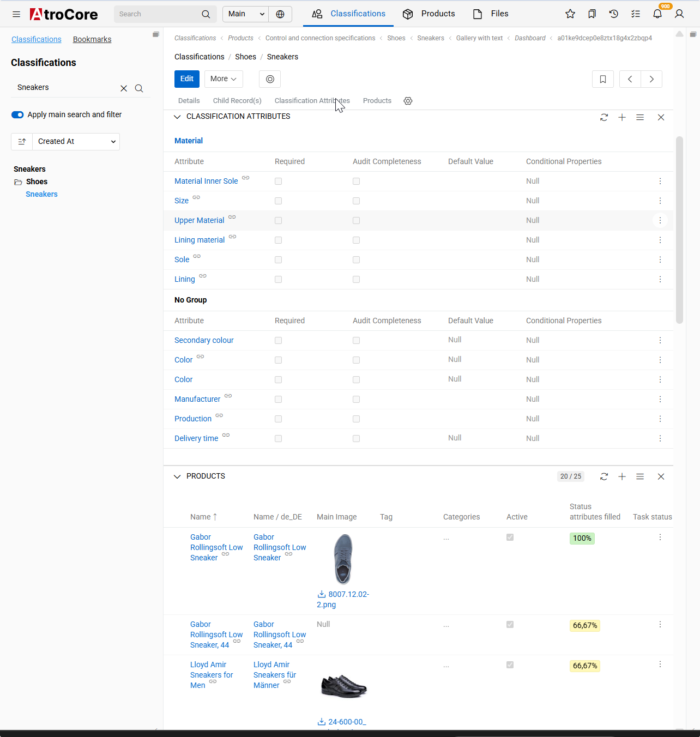Open the user profile icon
The image size is (700, 737).
coord(679,14)
